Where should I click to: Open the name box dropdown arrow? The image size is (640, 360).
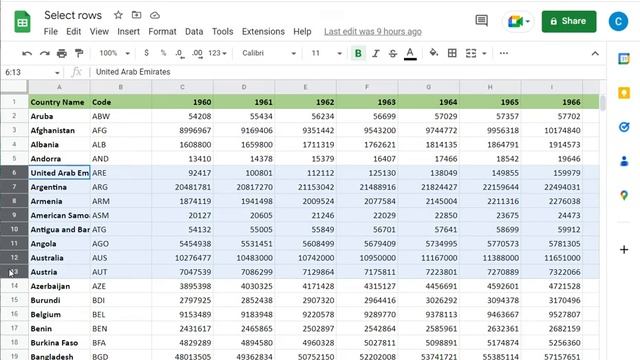click(x=57, y=73)
